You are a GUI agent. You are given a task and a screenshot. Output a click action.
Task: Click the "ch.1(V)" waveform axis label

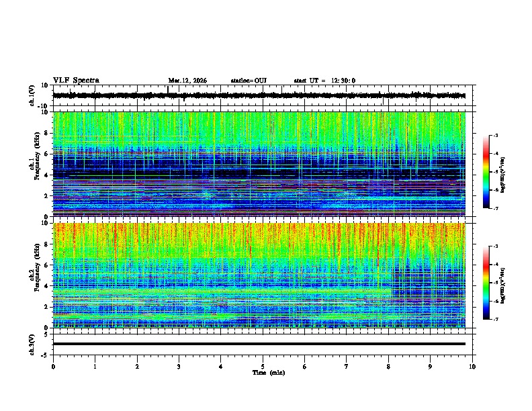(x=32, y=95)
